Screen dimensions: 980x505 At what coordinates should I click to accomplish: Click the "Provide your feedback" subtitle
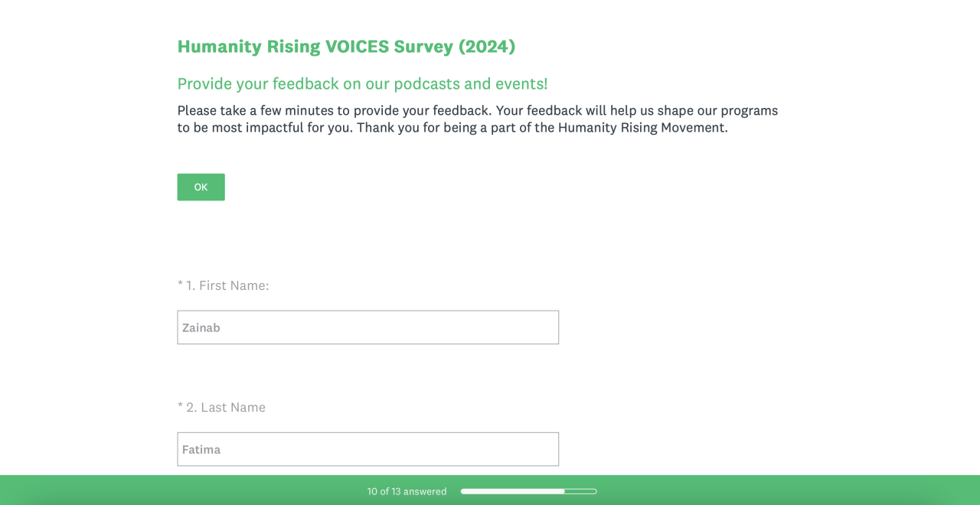point(362,84)
